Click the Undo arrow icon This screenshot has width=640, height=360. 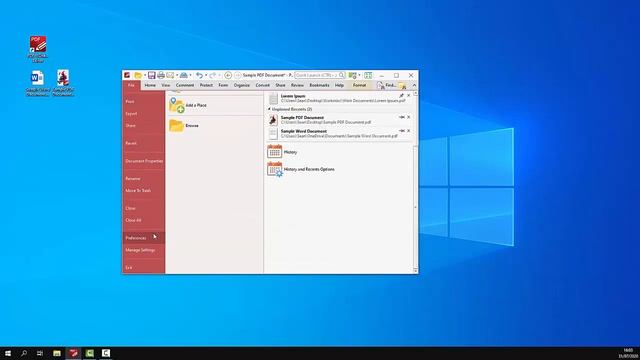pos(199,75)
